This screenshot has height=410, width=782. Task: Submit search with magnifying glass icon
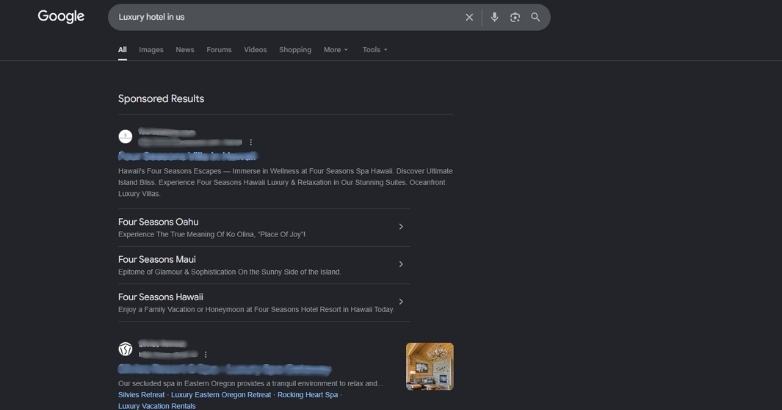tap(535, 17)
